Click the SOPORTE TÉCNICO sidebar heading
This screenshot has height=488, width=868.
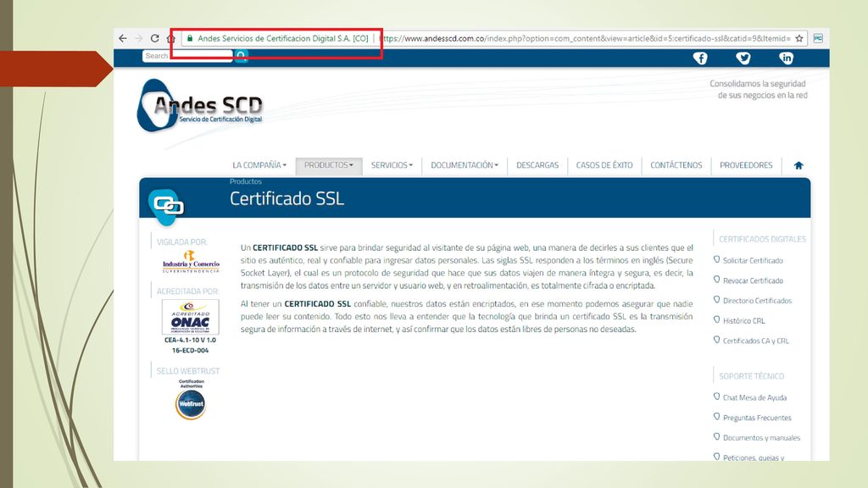[751, 376]
